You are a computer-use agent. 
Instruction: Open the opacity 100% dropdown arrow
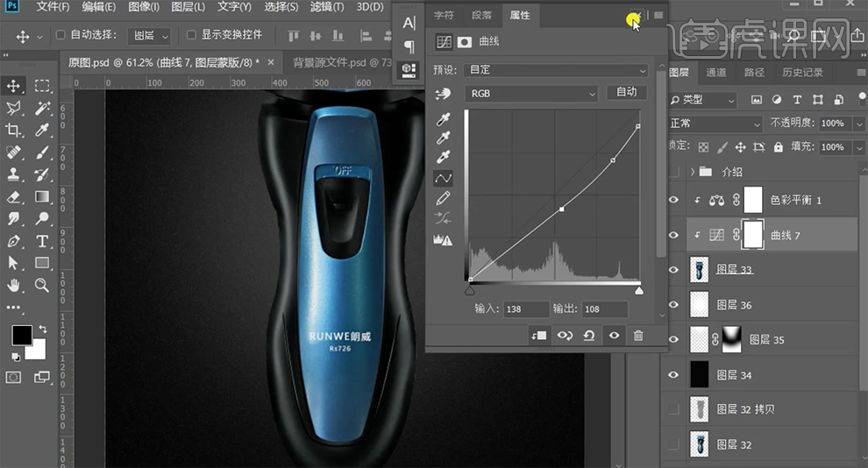click(859, 124)
